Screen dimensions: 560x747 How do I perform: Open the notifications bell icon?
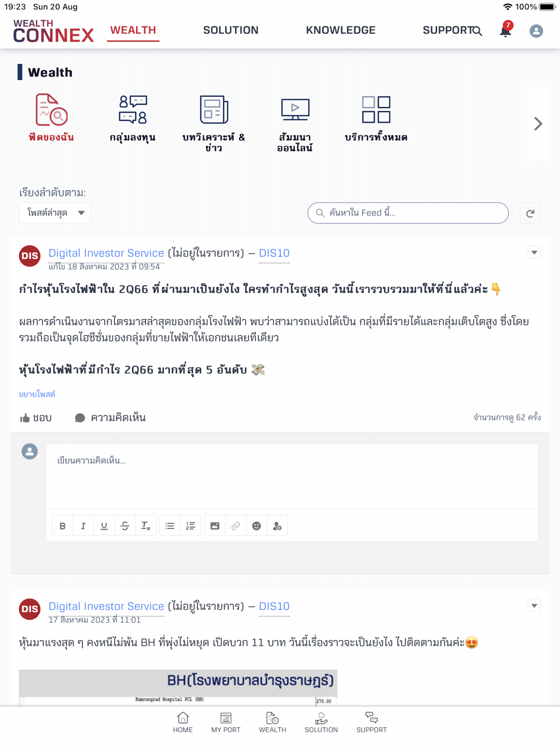click(x=506, y=30)
